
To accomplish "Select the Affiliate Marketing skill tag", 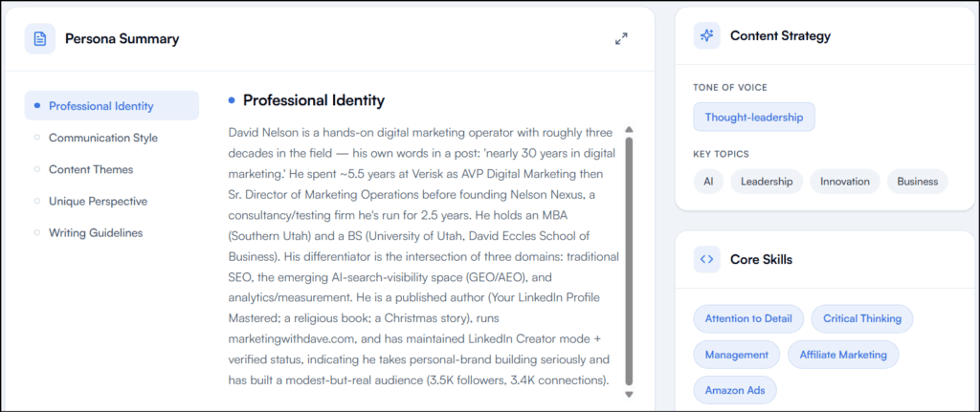I will coord(843,355).
